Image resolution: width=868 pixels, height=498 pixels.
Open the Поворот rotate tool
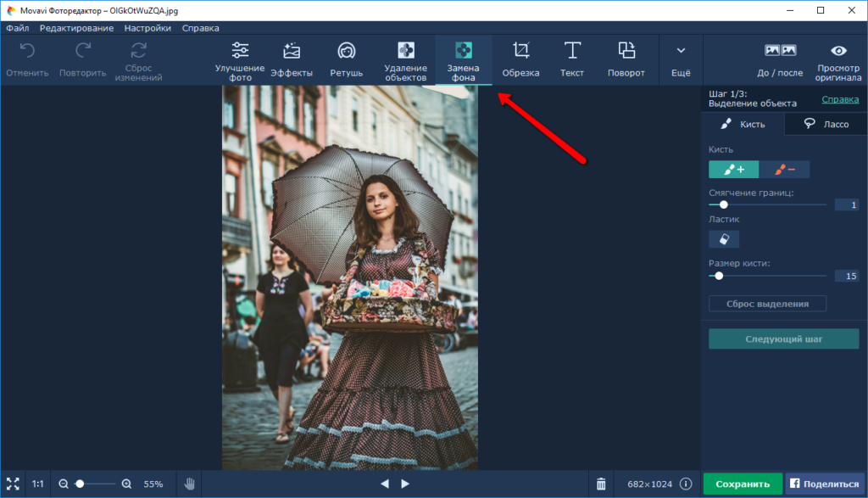click(626, 59)
